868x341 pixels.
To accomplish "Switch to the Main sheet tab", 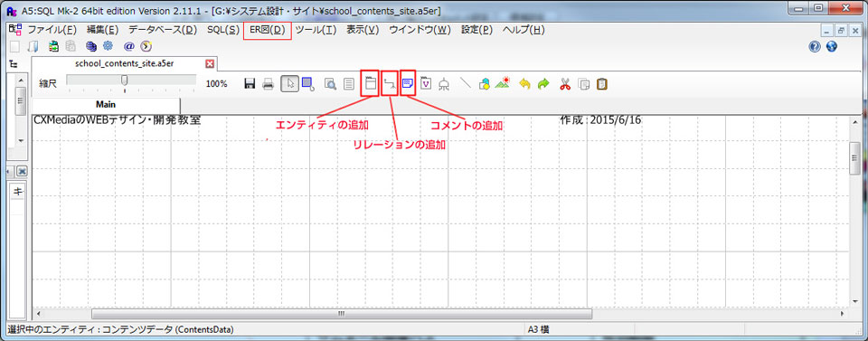I will pos(106,104).
